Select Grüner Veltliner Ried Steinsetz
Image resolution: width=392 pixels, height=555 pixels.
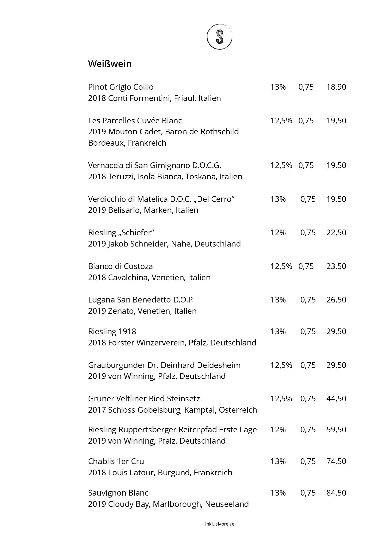pos(144,399)
